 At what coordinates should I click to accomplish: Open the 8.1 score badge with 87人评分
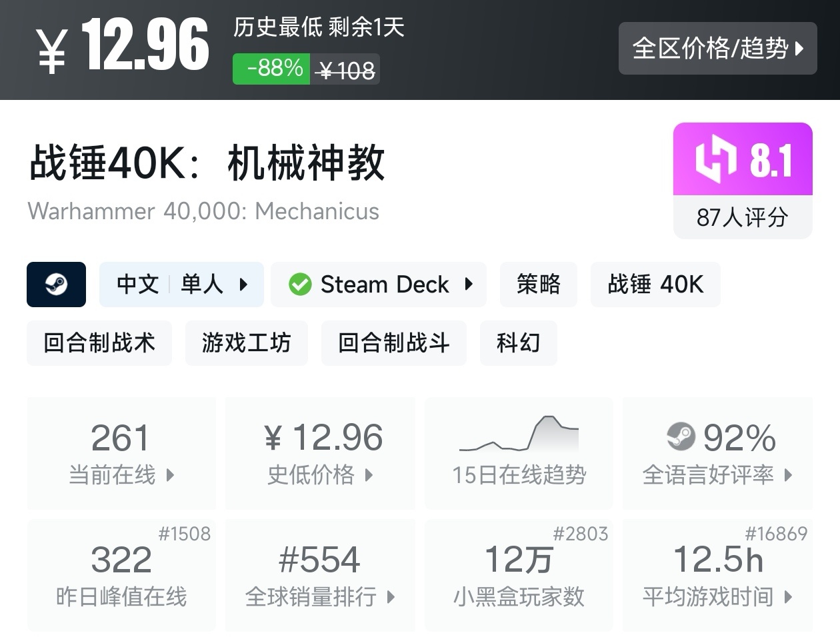pos(743,180)
